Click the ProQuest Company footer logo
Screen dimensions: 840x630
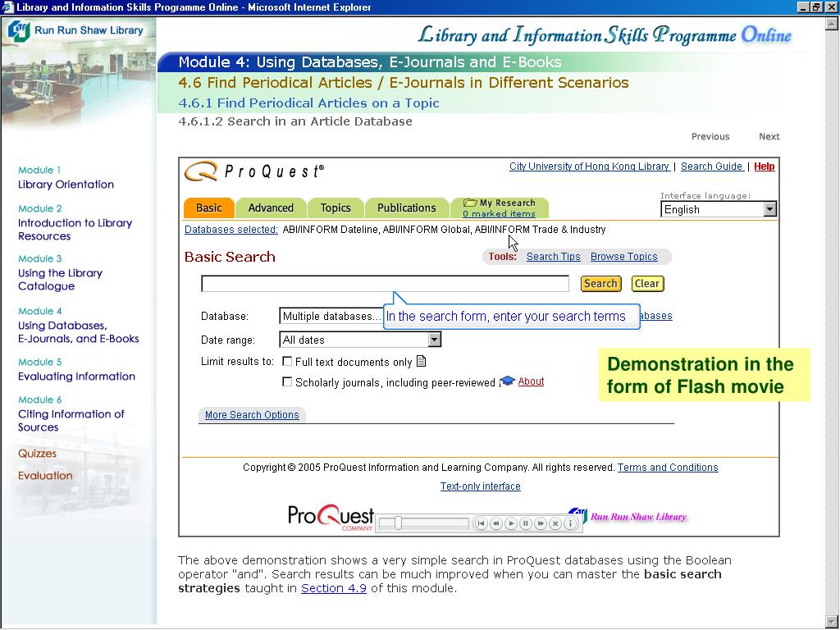tap(331, 518)
